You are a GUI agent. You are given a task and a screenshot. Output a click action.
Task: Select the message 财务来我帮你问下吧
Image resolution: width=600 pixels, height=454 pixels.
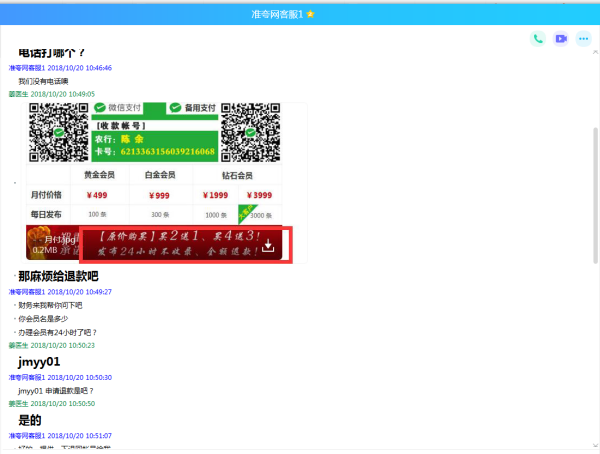click(x=52, y=305)
